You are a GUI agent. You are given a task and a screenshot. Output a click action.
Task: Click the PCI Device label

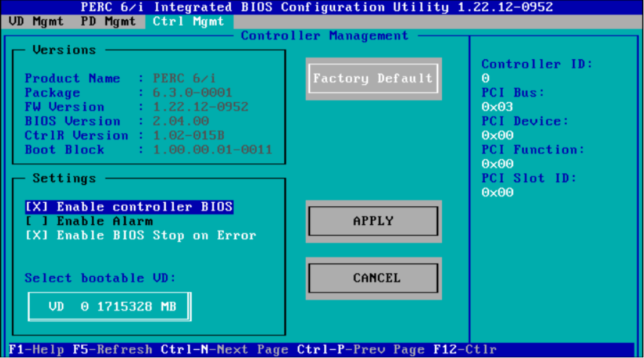[x=525, y=121]
